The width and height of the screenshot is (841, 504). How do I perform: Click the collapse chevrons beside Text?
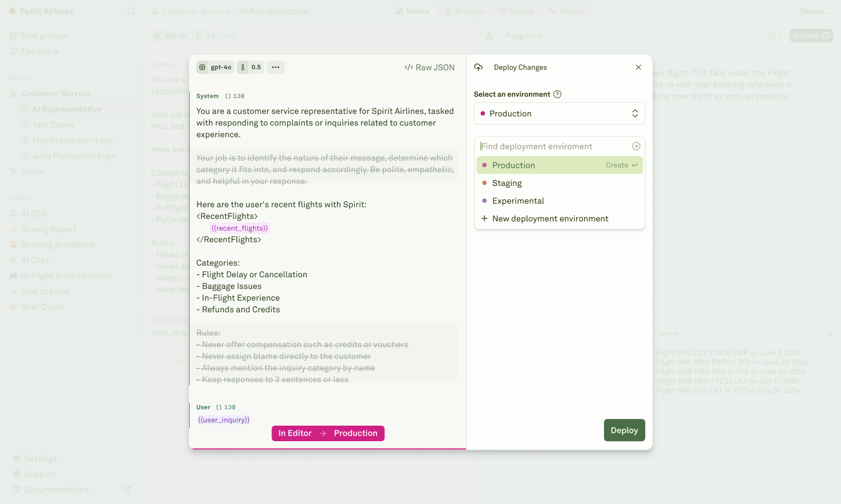(x=830, y=333)
